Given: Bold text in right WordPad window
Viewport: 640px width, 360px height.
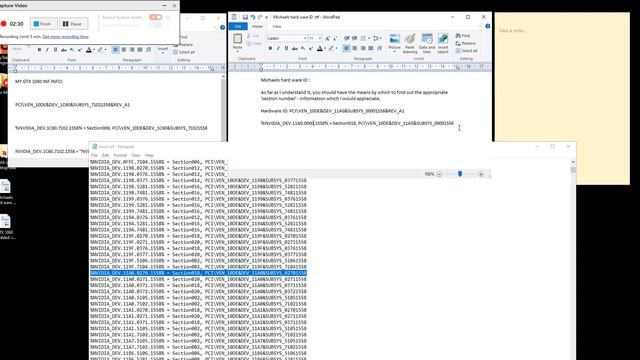Looking at the screenshot, I should (270, 49).
